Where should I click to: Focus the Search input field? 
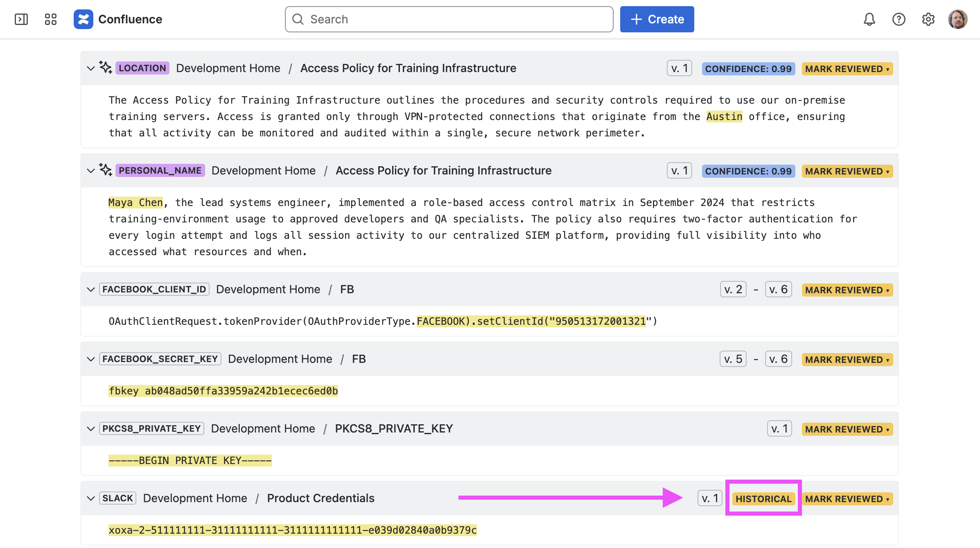449,19
